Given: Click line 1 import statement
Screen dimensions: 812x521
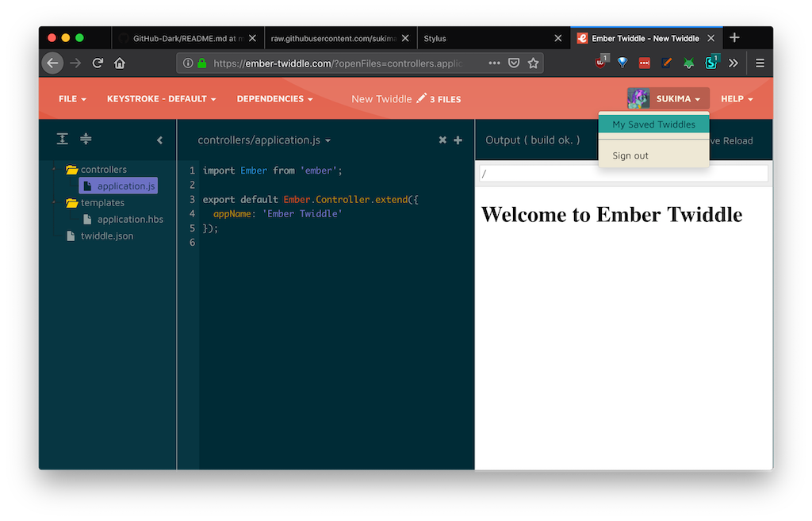Looking at the screenshot, I should point(273,170).
